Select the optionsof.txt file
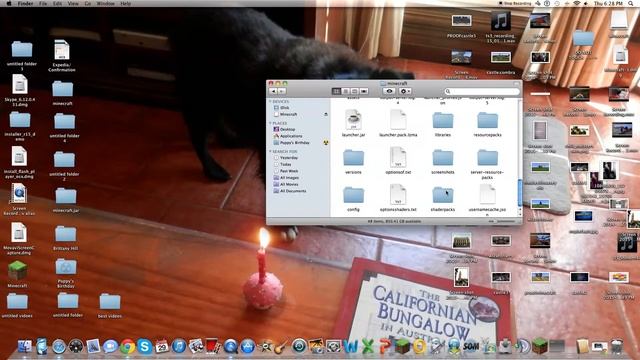640x360 pixels. coord(398,158)
